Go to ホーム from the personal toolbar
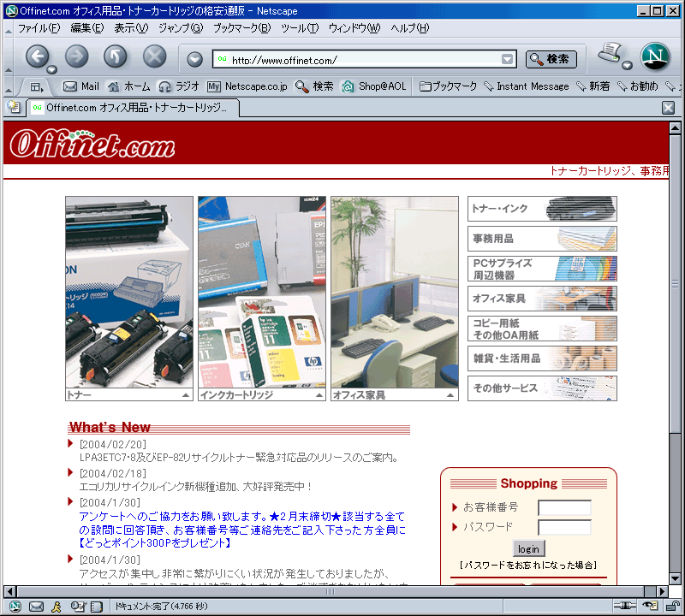This screenshot has width=685, height=616. 129,86
